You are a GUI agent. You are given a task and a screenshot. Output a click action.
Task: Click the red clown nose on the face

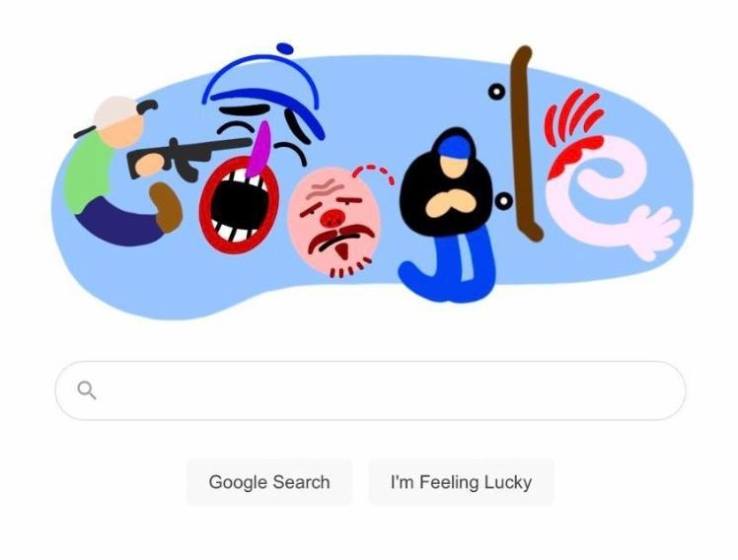(332, 218)
